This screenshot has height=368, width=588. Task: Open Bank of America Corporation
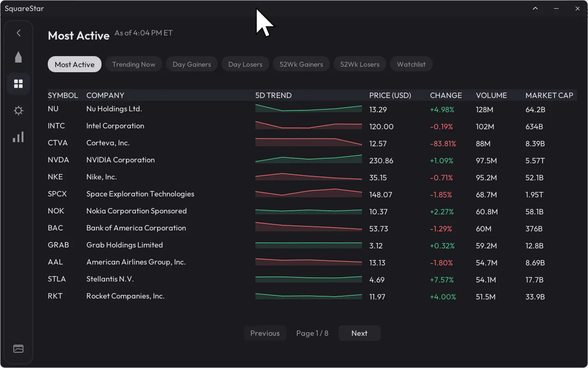136,228
